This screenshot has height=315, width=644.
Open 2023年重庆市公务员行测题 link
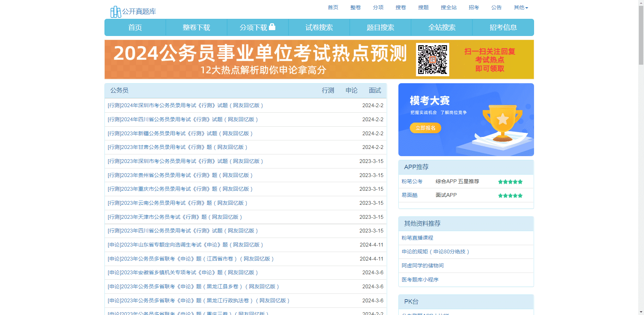click(180, 189)
